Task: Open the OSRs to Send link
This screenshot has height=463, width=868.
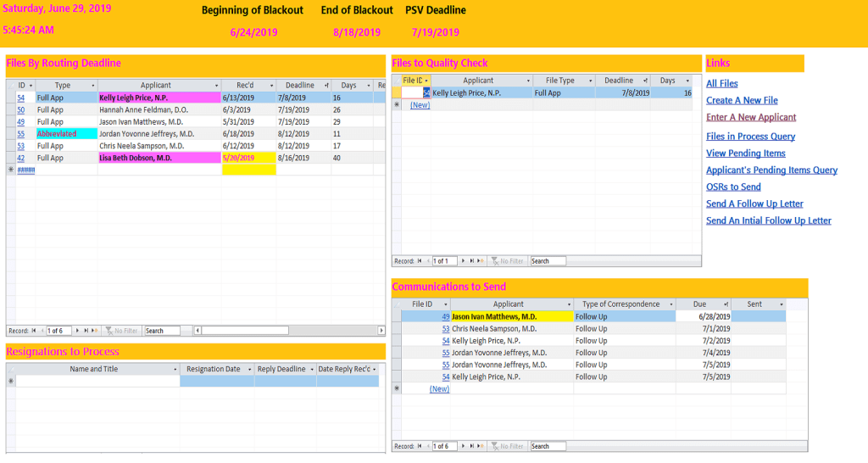Action: point(733,187)
